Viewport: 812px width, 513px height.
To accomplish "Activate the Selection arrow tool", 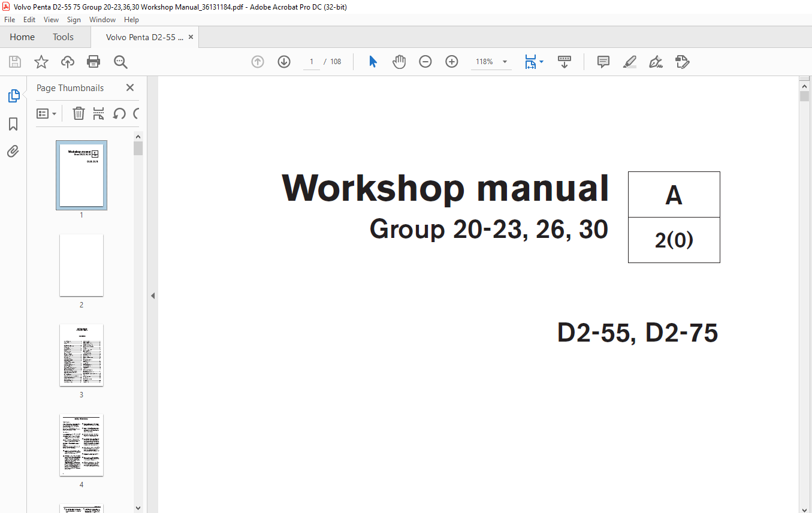I will [x=373, y=62].
